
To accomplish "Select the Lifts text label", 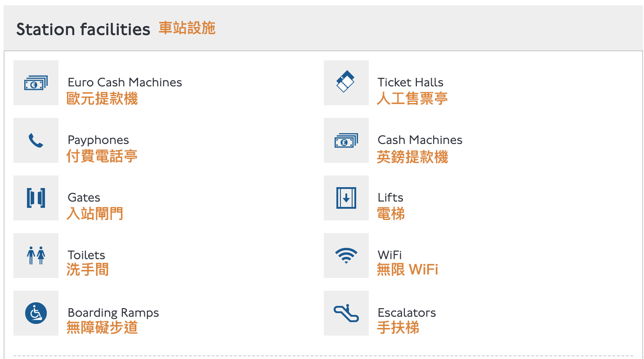I will (390, 197).
